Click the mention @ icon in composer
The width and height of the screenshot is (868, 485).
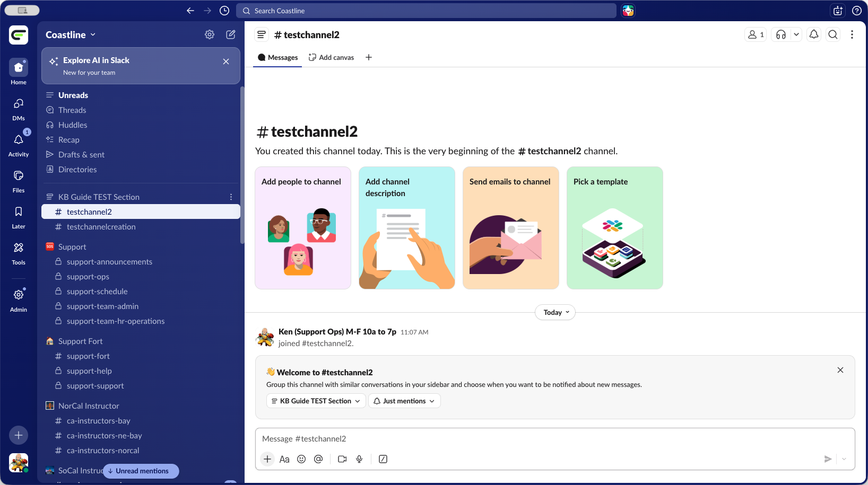[x=318, y=459]
